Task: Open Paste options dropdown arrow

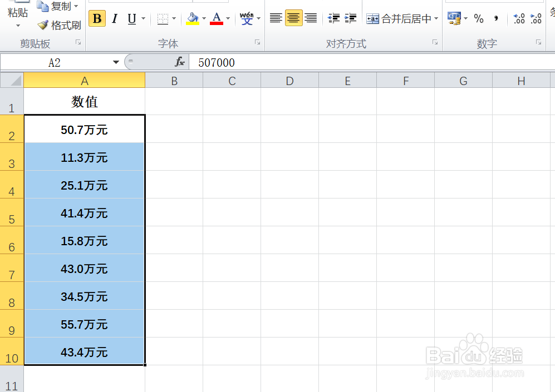Action: (18, 26)
